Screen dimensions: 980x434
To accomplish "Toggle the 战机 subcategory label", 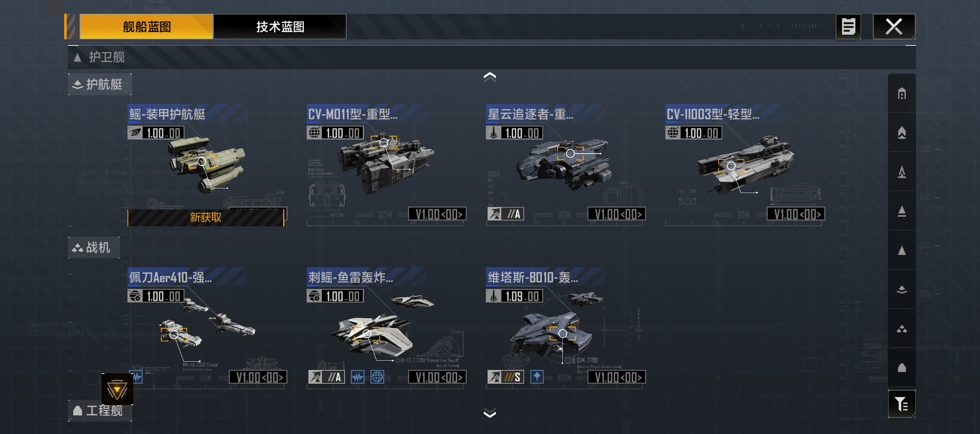I will (x=94, y=248).
